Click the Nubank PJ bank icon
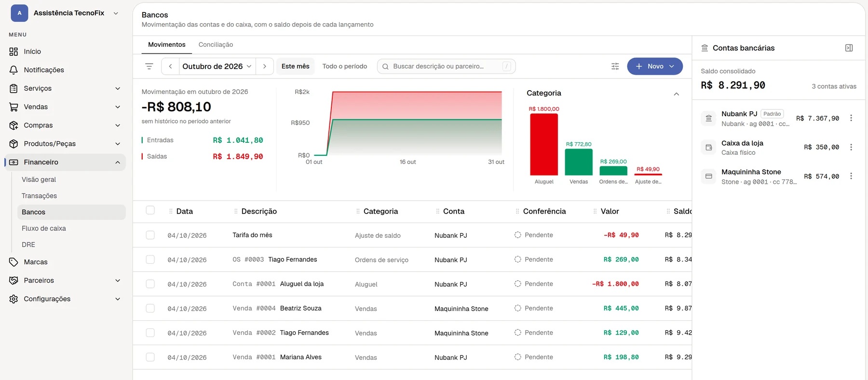 tap(709, 118)
